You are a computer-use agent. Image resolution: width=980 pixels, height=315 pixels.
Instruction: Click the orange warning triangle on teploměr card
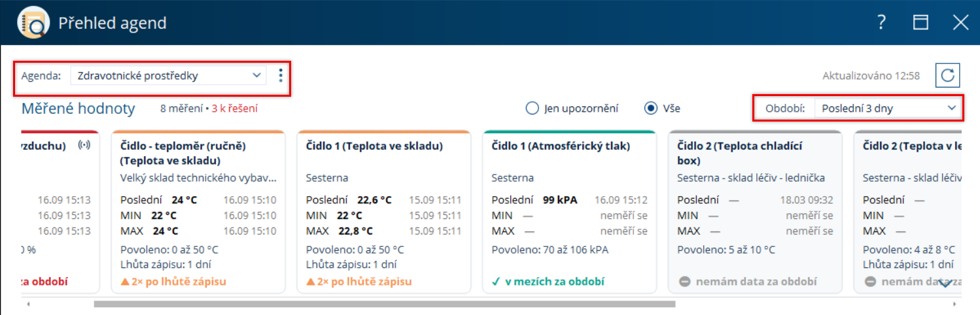tap(126, 282)
